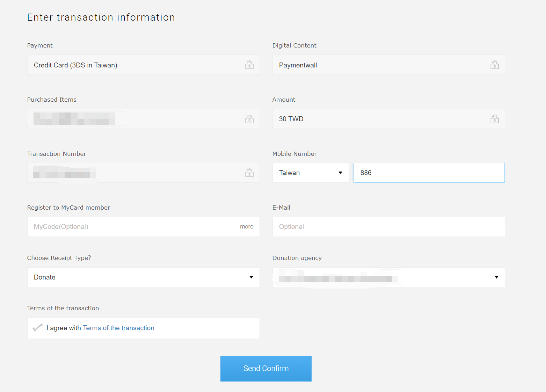The width and height of the screenshot is (546, 392).
Task: Open the Taiwan country dropdown
Action: [310, 173]
